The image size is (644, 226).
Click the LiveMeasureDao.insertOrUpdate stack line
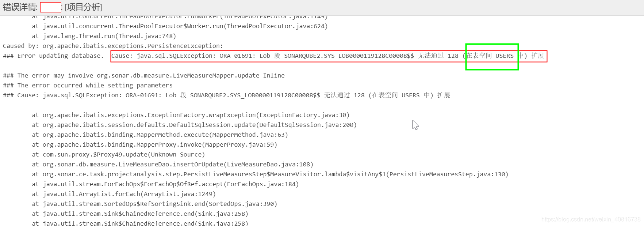click(x=173, y=165)
